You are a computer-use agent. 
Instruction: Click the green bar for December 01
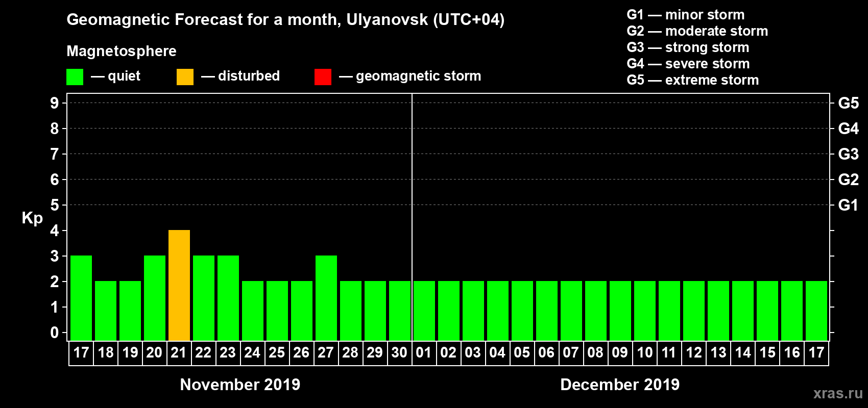424,311
